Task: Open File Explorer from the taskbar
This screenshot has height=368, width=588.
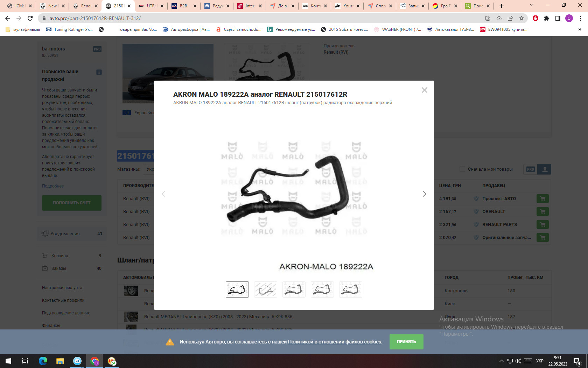Action: pos(60,361)
